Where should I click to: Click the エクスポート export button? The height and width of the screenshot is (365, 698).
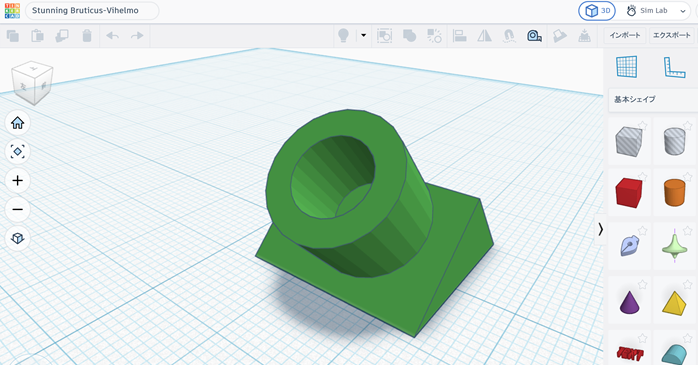[671, 36]
